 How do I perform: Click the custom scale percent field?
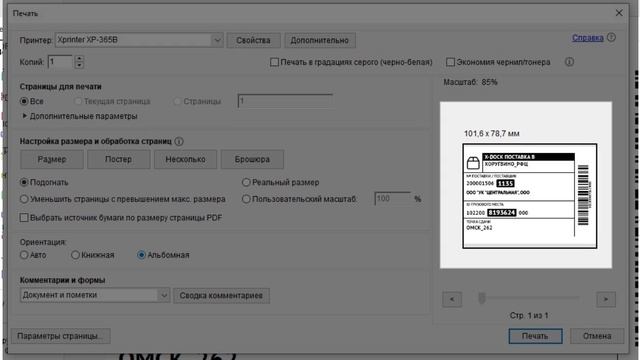click(x=393, y=199)
